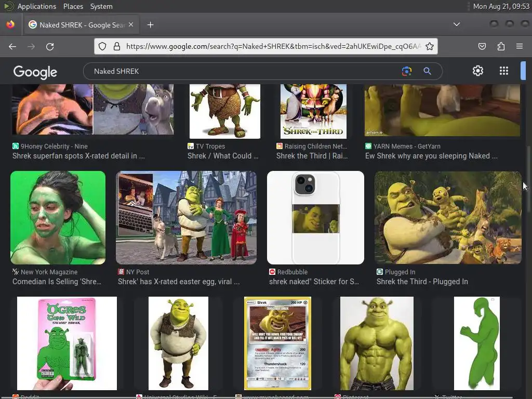Viewport: 532px width, 399px height.
Task: Click the YARN Memes - GetYarn source label
Action: coord(407,146)
